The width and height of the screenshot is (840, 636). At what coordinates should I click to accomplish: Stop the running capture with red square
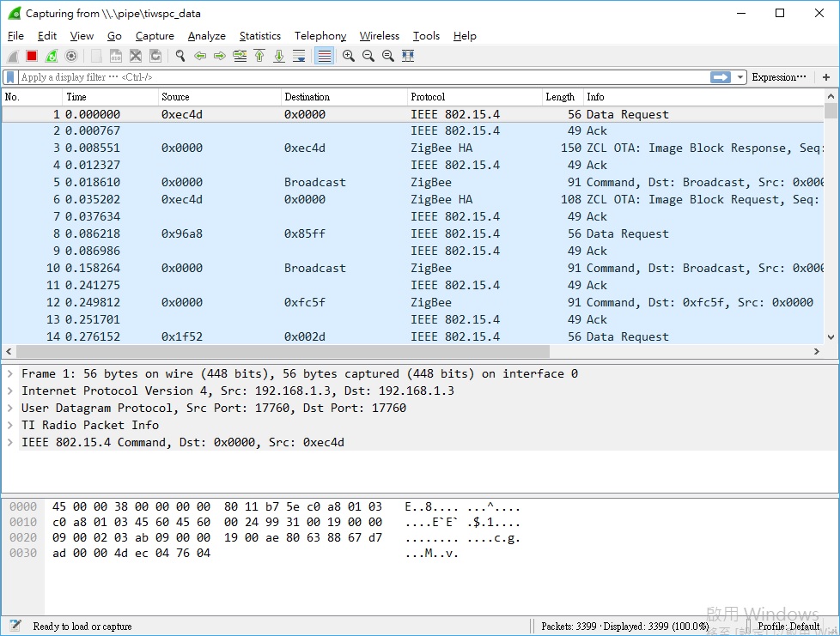pyautogui.click(x=32, y=56)
